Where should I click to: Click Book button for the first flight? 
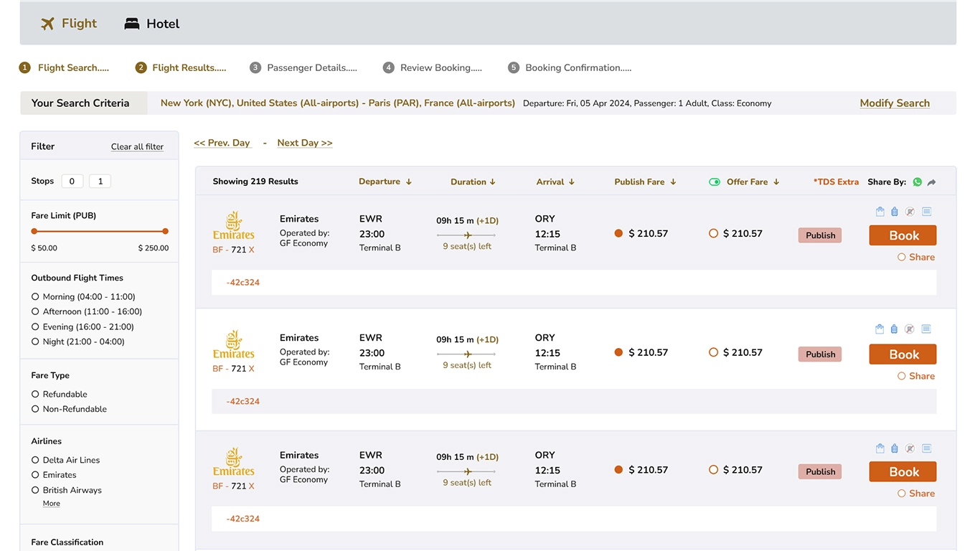coord(903,235)
